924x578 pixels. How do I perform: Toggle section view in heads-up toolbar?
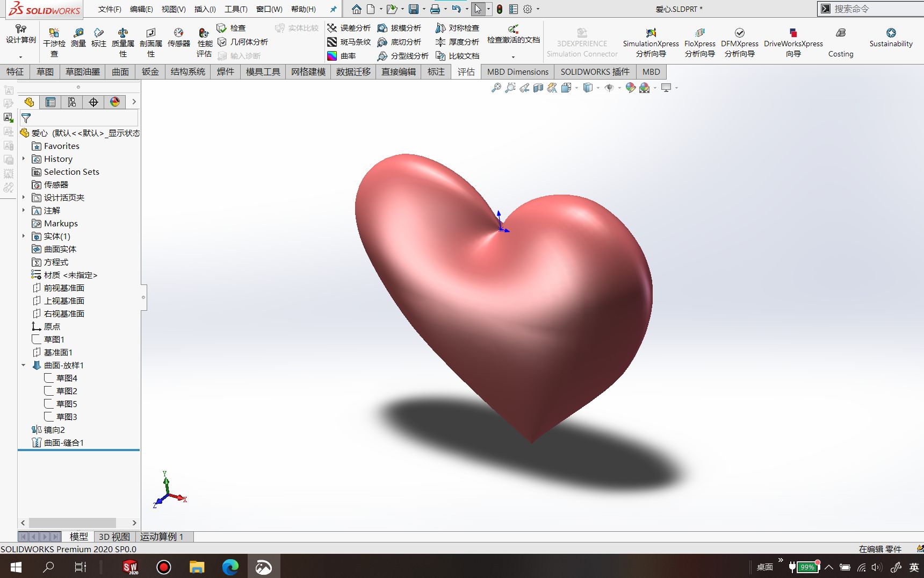tap(538, 87)
